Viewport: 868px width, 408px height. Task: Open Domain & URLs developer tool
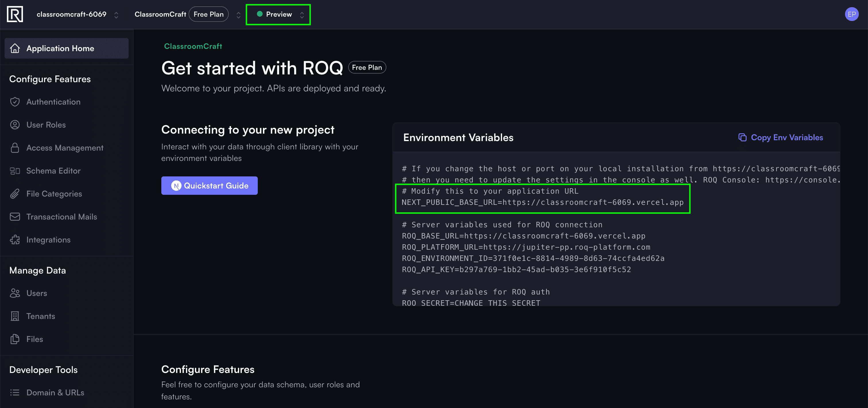(x=67, y=392)
